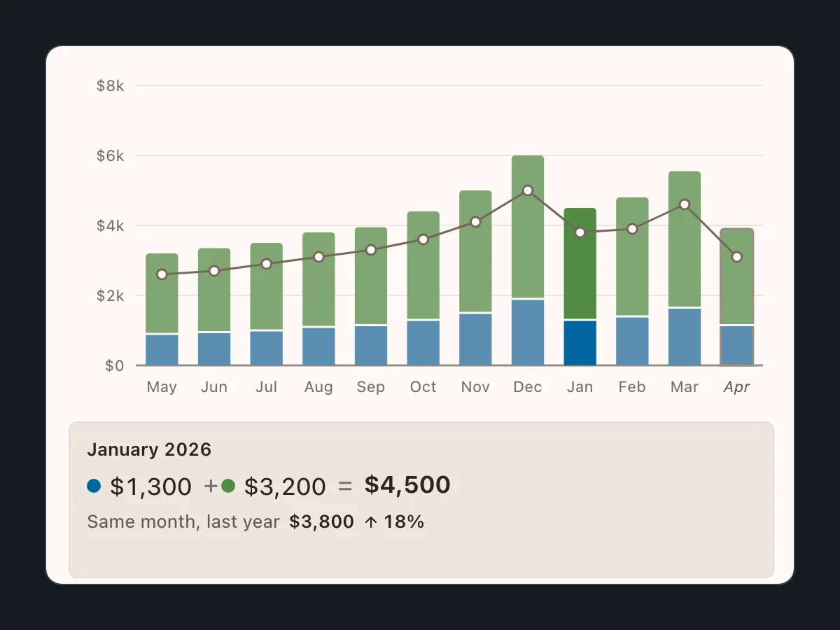Click the blue segment of the Jun bar
Viewport: 840px width, 630px height.
pos(214,349)
